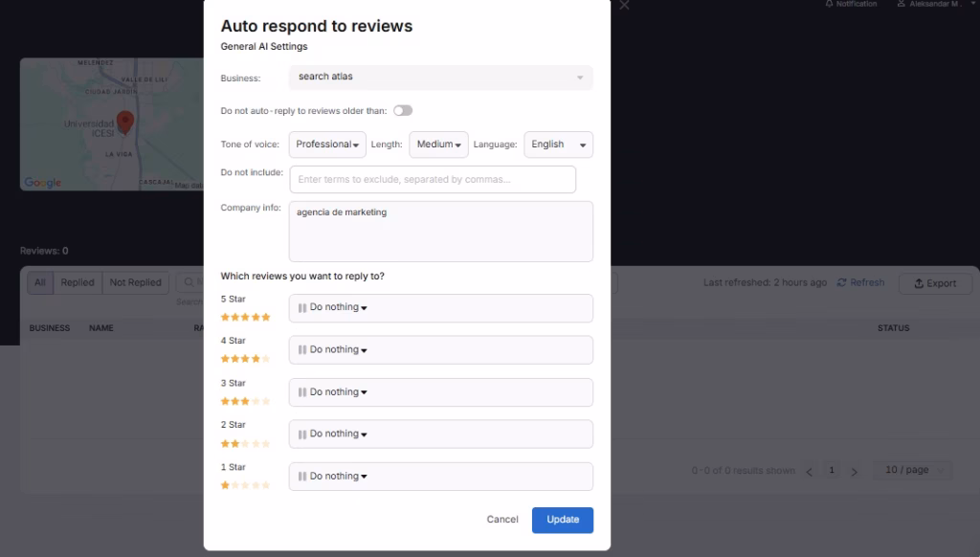The width and height of the screenshot is (980, 557).
Task: Open the Language English dropdown
Action: coord(558,145)
